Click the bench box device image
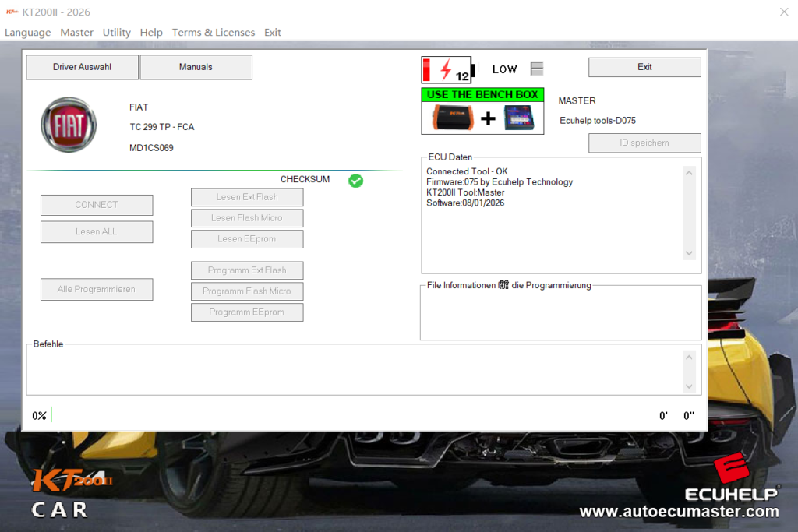The height and width of the screenshot is (532, 798). (519, 118)
